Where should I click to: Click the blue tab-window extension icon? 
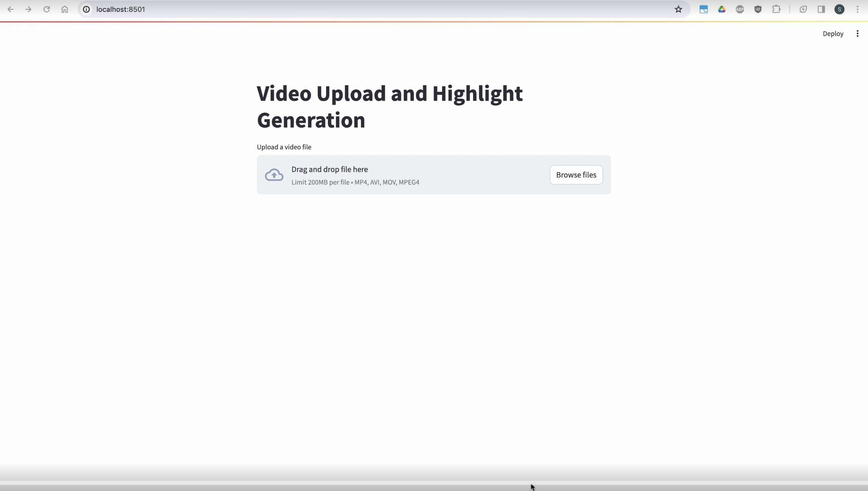703,10
